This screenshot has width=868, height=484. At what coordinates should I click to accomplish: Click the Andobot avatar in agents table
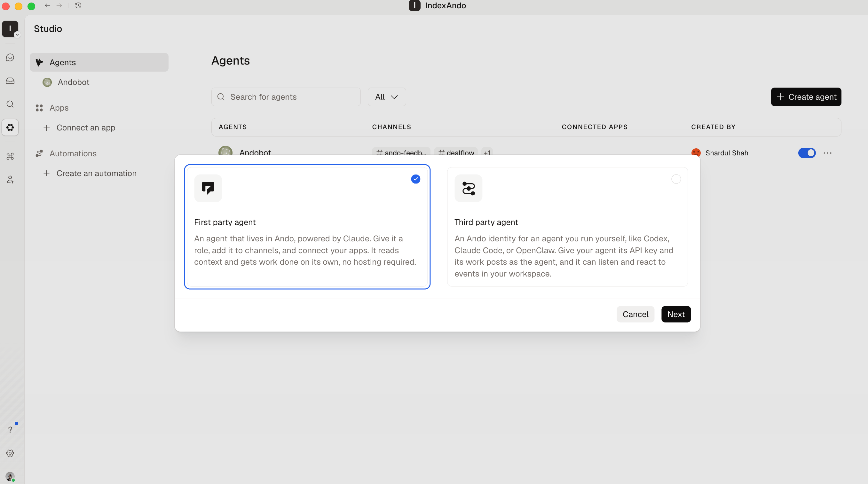click(225, 151)
